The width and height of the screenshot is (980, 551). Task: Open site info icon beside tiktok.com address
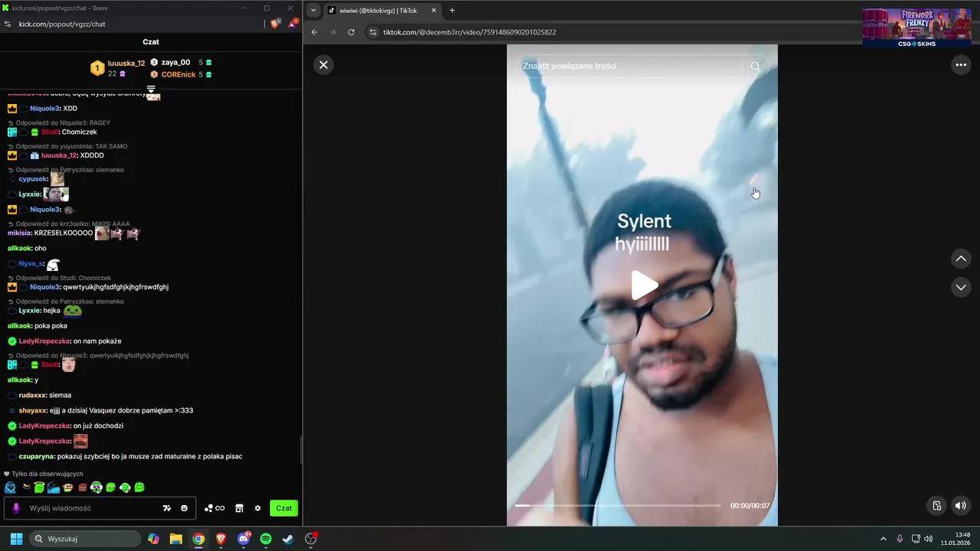point(373,32)
